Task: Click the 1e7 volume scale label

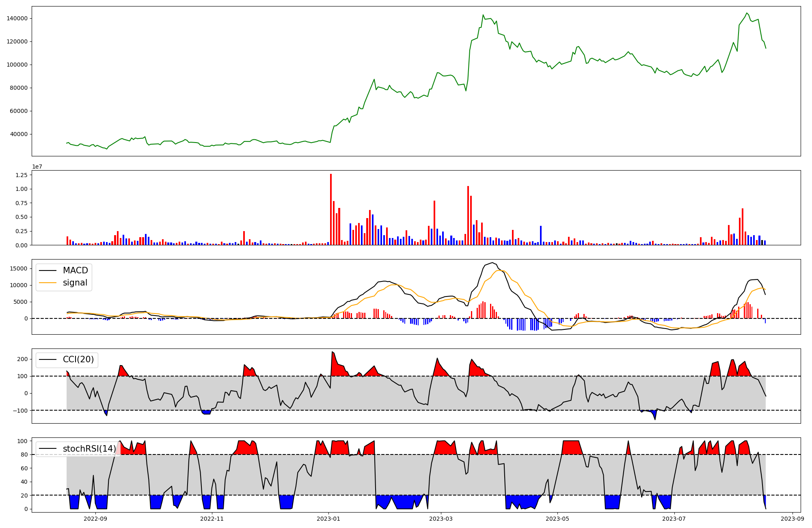Action: point(37,167)
